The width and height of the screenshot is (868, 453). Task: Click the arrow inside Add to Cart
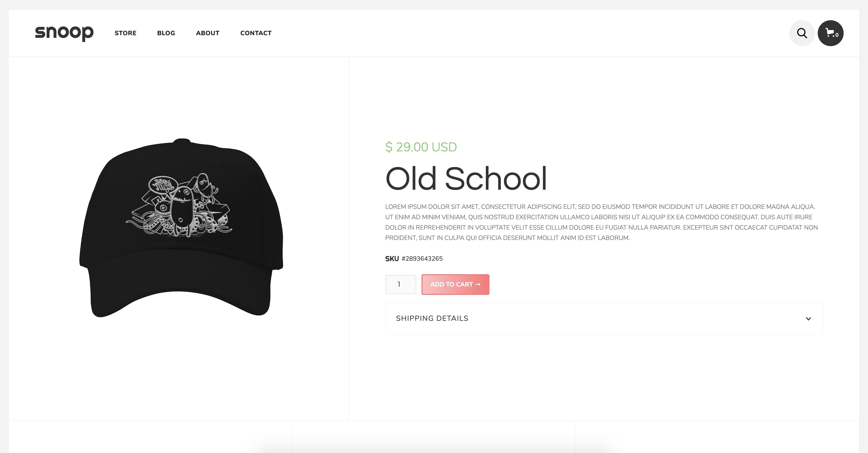pyautogui.click(x=478, y=284)
